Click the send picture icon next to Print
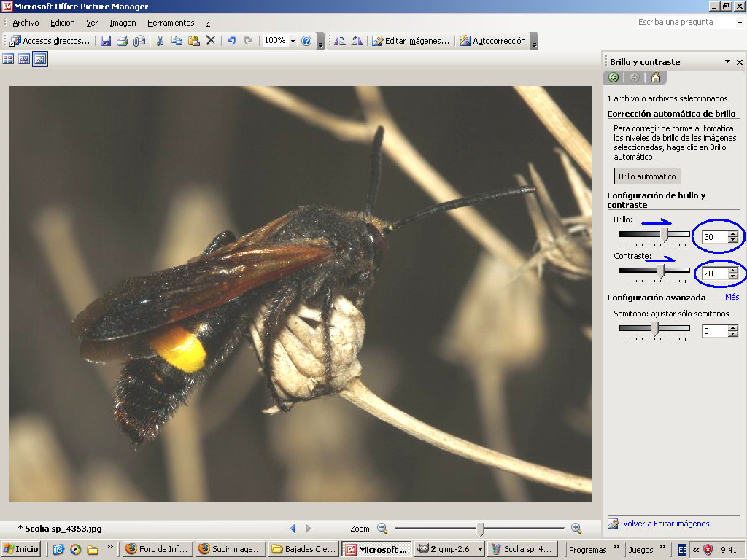 tap(139, 41)
